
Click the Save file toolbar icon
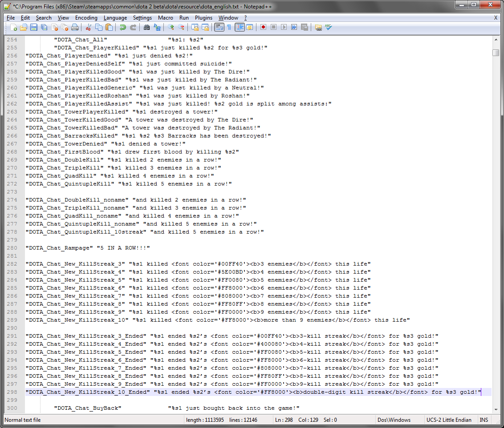34,28
